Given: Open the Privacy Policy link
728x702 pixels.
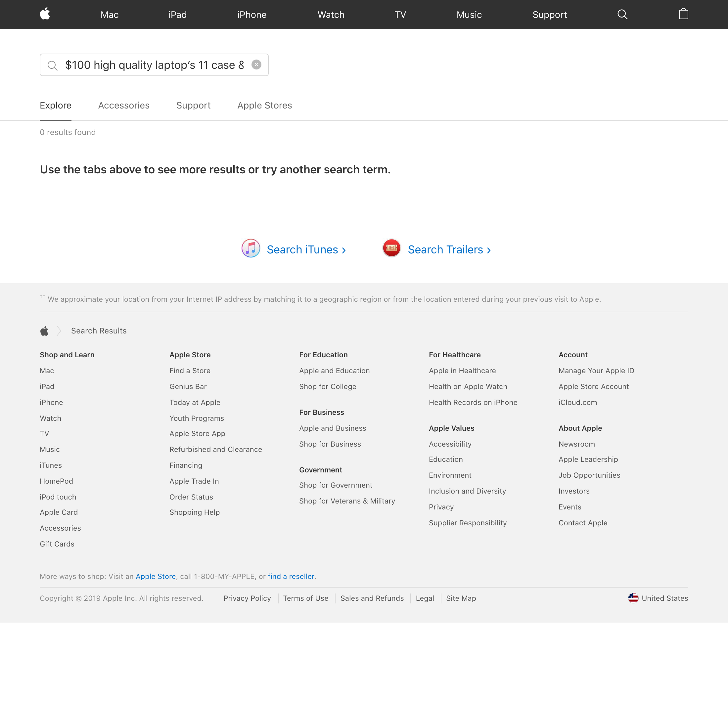Looking at the screenshot, I should click(247, 598).
